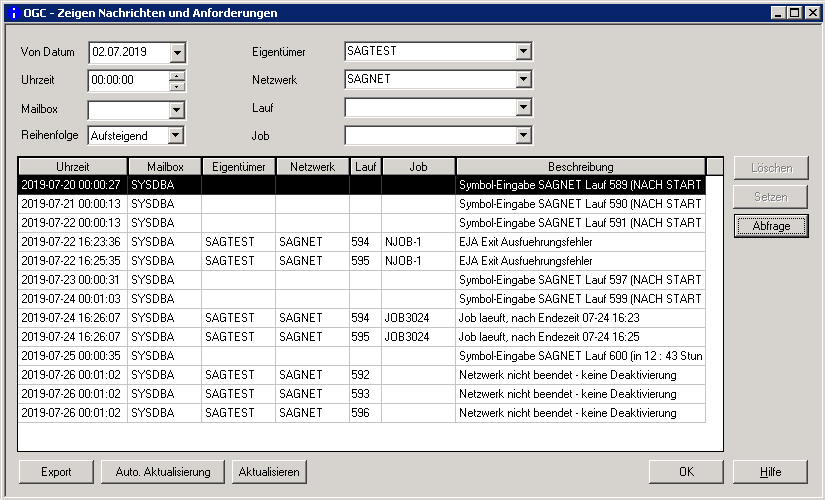Increase the Uhrzeit time with up arrow

(177, 76)
